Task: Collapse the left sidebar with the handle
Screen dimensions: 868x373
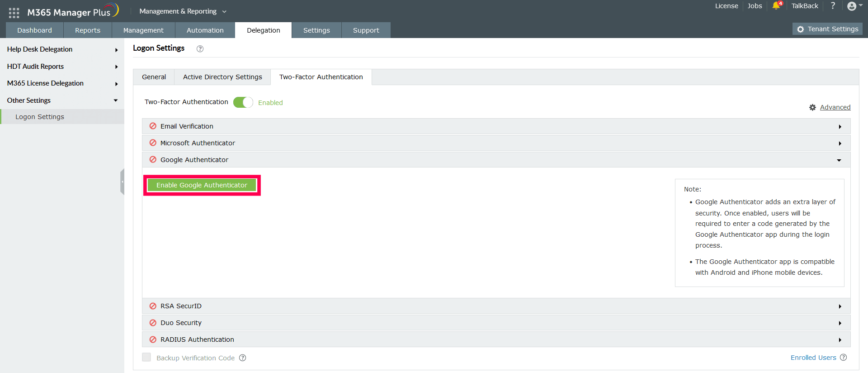Action: pyautogui.click(x=122, y=182)
